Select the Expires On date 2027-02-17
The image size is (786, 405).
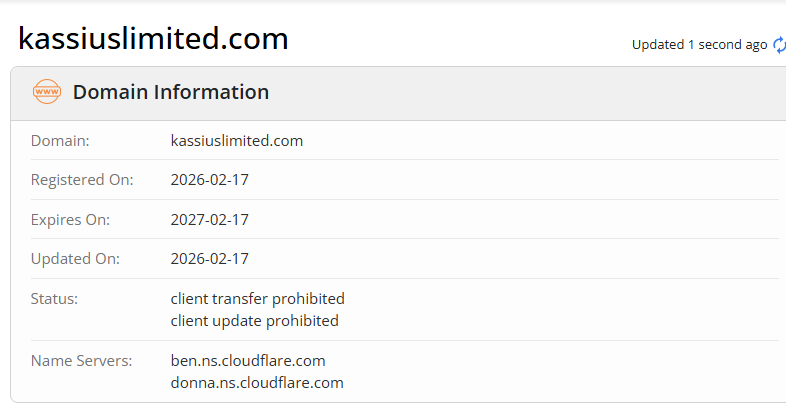point(210,219)
